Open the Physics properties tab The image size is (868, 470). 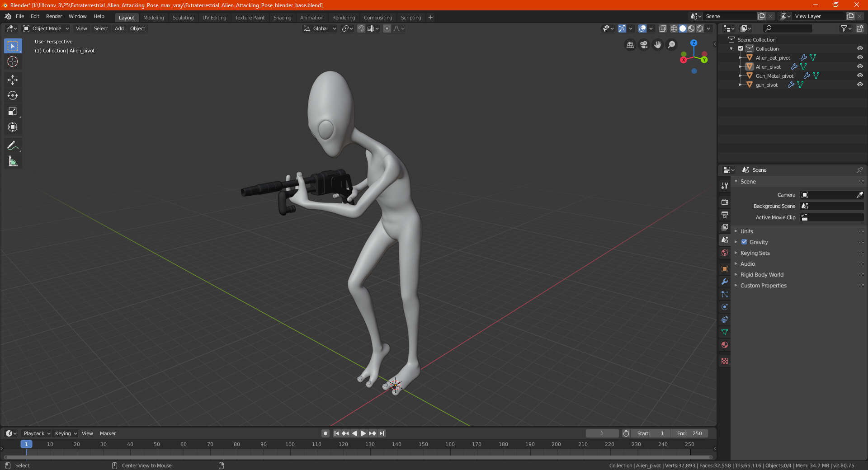point(725,307)
